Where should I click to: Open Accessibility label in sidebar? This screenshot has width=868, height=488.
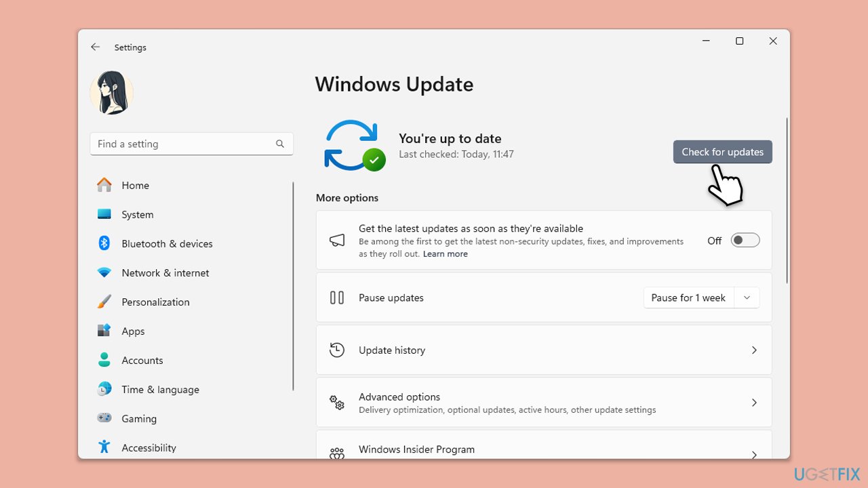click(149, 447)
